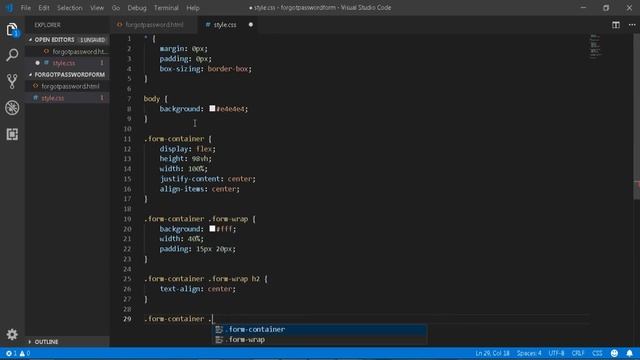The height and width of the screenshot is (360, 640).
Task: Choose .form-container autocomplete suggestion
Action: click(x=320, y=329)
